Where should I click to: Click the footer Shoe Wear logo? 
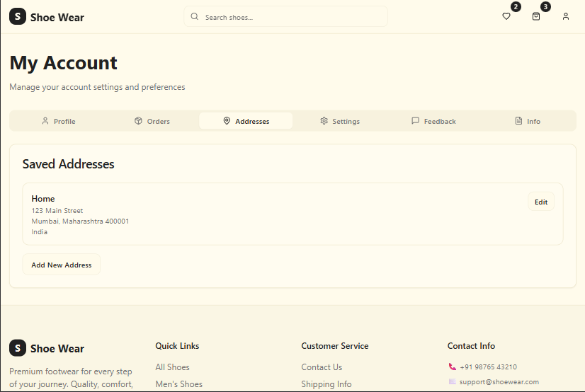(47, 348)
